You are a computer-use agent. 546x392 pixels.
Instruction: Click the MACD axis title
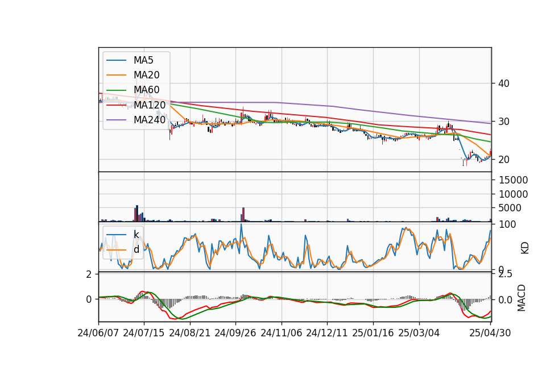(x=522, y=298)
